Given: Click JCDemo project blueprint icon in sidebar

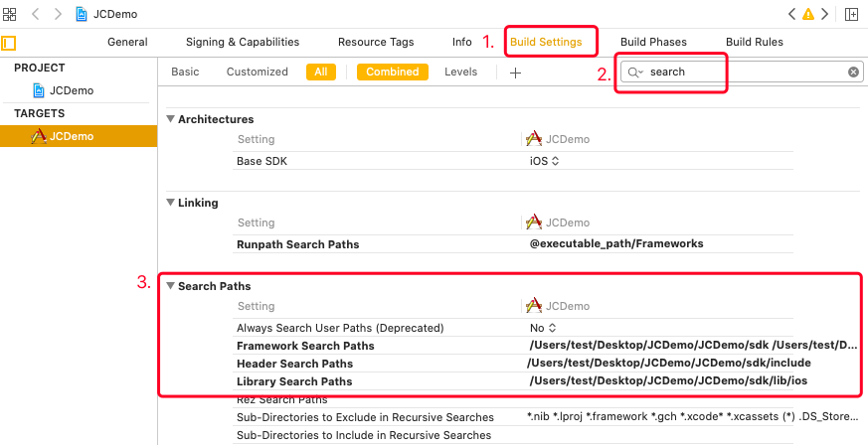Looking at the screenshot, I should pos(39,90).
